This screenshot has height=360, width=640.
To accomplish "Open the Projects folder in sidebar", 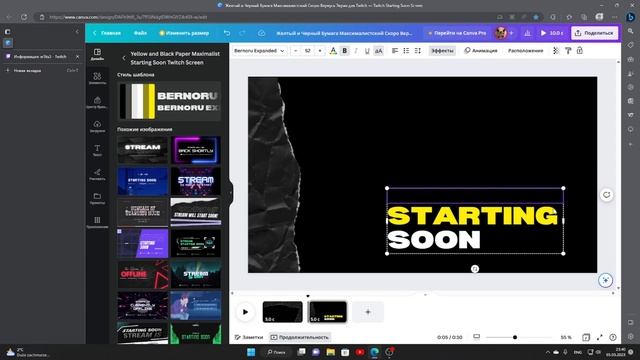I will click(97, 198).
